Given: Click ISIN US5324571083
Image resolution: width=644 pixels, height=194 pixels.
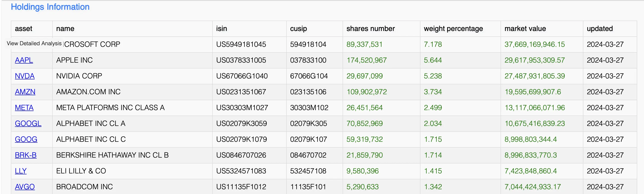Looking at the screenshot, I should (241, 171).
